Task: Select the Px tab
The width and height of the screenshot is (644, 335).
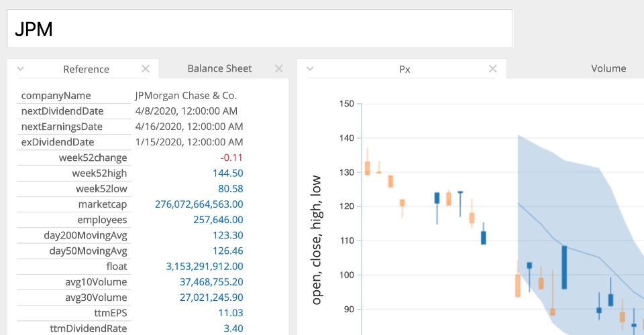Action: (405, 69)
